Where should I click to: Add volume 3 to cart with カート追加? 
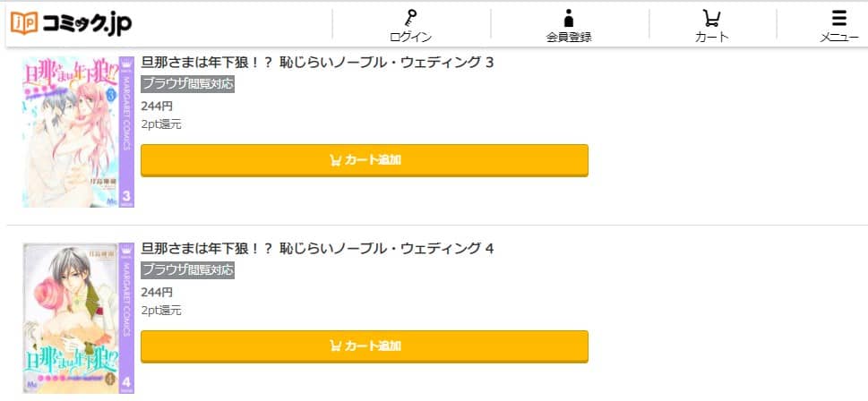365,160
